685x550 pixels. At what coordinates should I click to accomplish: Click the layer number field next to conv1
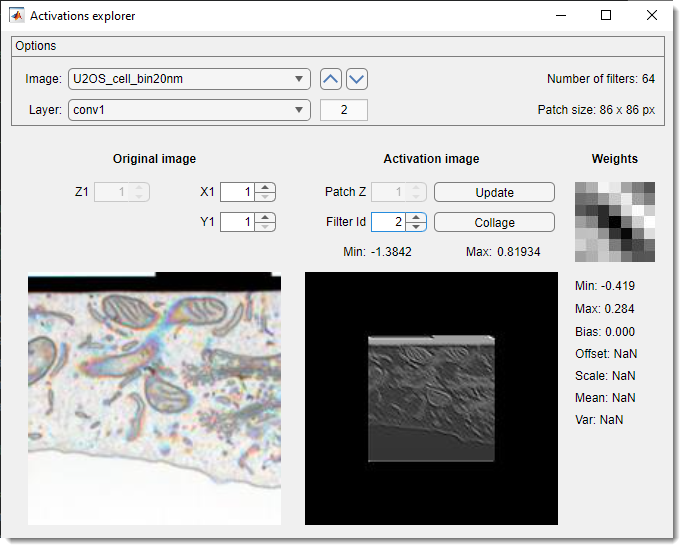pyautogui.click(x=344, y=110)
